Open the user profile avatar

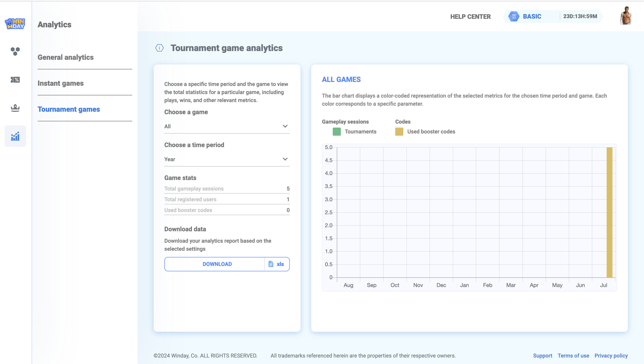[626, 16]
